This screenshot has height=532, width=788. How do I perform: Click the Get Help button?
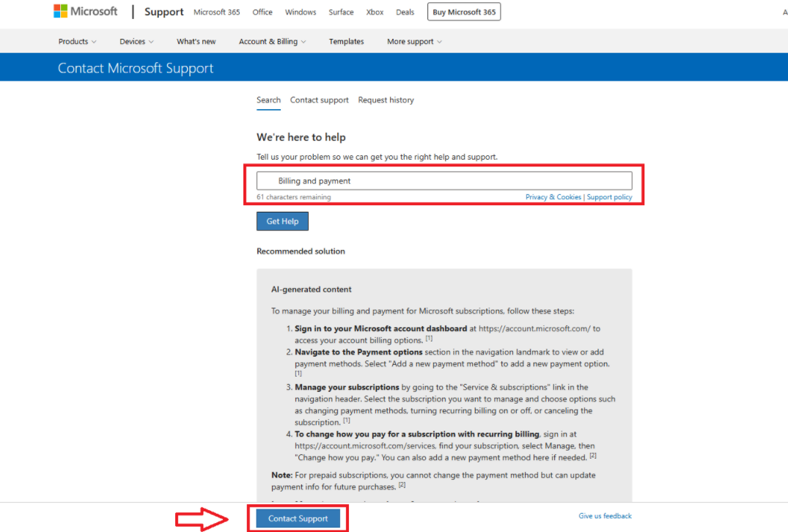282,221
